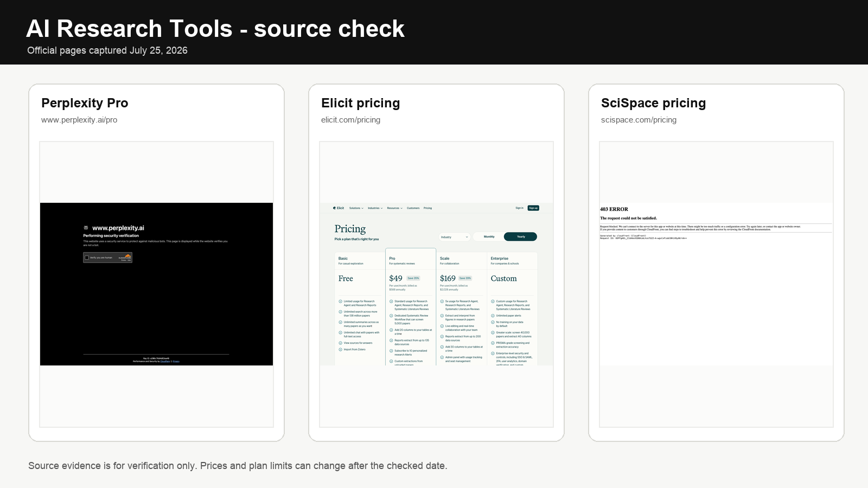Expand the Resources menu in Elicit navbar

(x=395, y=208)
